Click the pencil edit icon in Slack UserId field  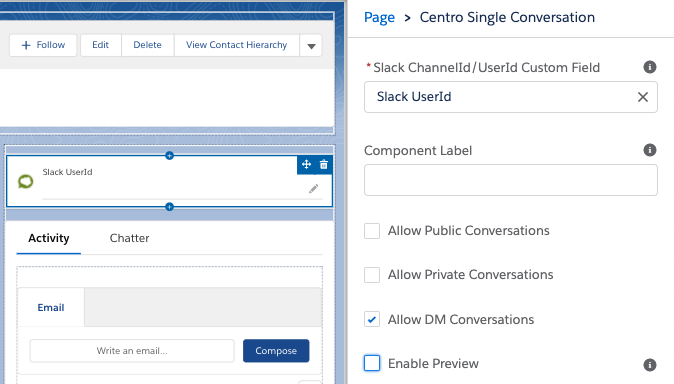coord(313,188)
